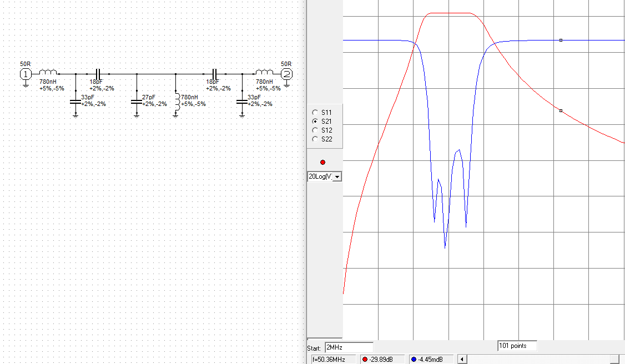625x364 pixels.
Task: Click the 101 points field
Action: pyautogui.click(x=517, y=346)
